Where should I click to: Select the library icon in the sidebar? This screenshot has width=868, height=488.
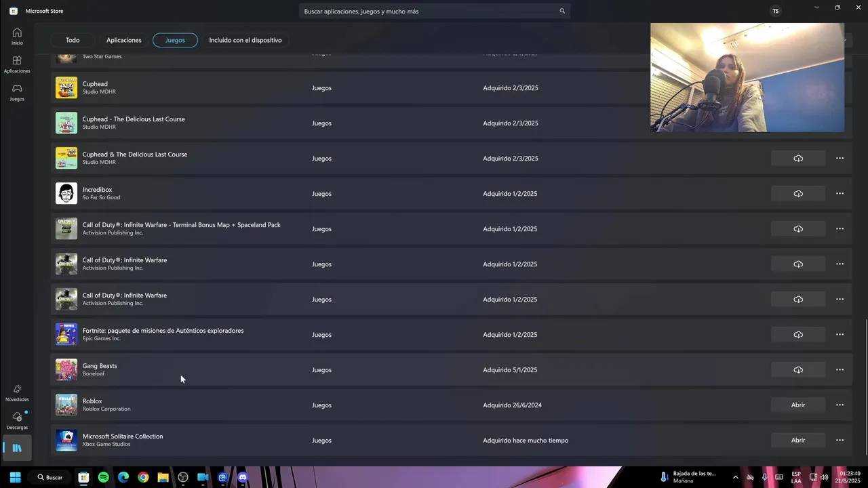coord(17,448)
